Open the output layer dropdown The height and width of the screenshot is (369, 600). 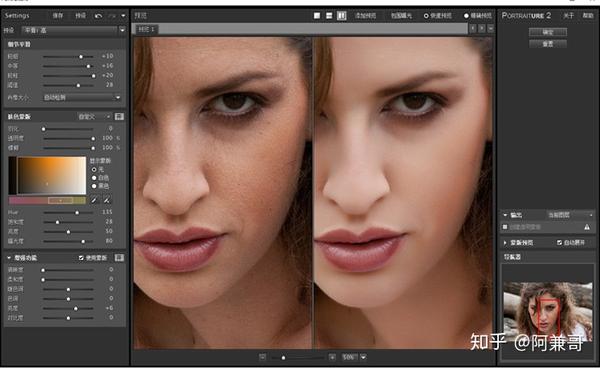[570, 215]
